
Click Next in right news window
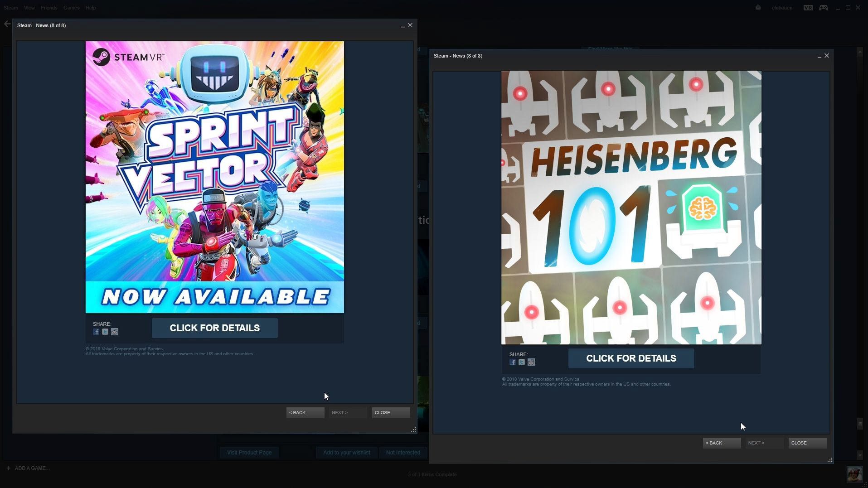(765, 443)
